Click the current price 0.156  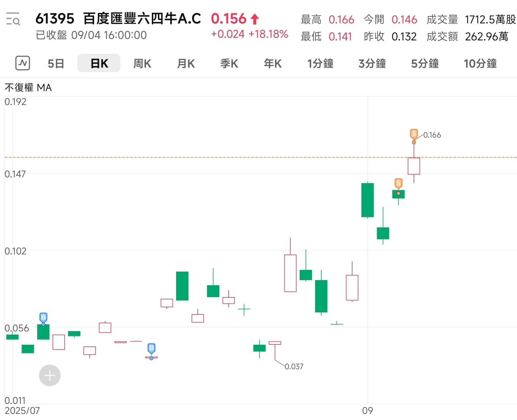click(x=229, y=19)
